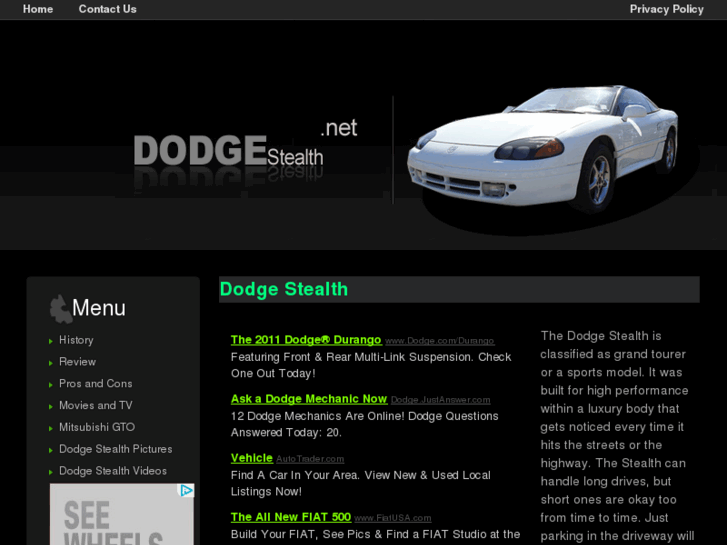727x545 pixels.
Task: Click text 'Featuring Front & Rear Multi-Link Suspension'
Action: (352, 357)
